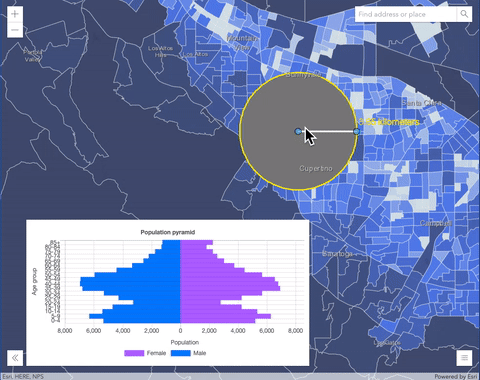480x380 pixels.
Task: Click the Saratoga label on map
Action: [x=338, y=254]
